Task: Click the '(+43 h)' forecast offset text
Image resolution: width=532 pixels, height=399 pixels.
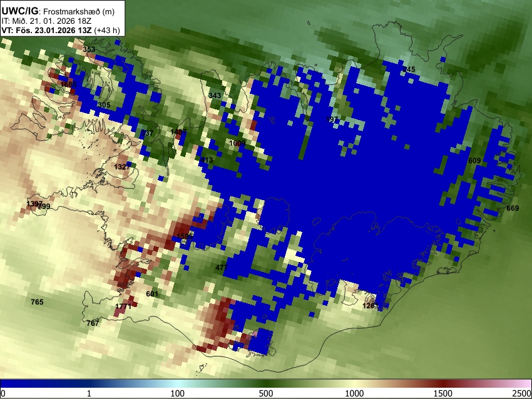Action: pos(107,30)
